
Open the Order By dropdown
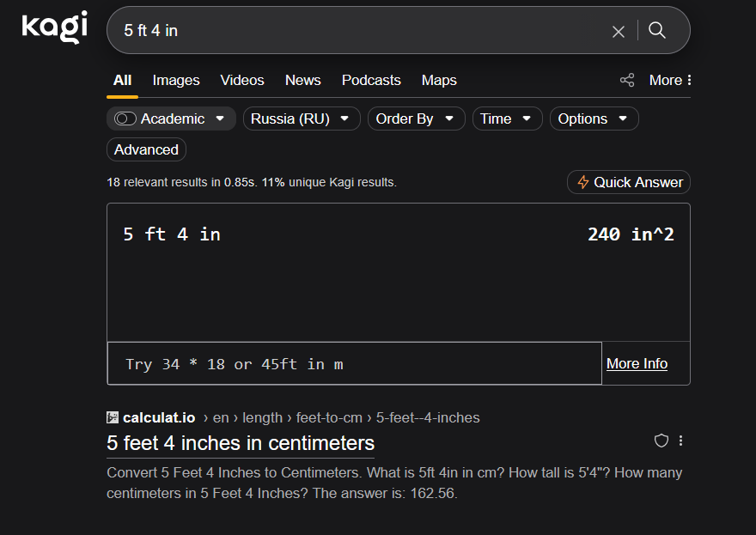click(416, 119)
